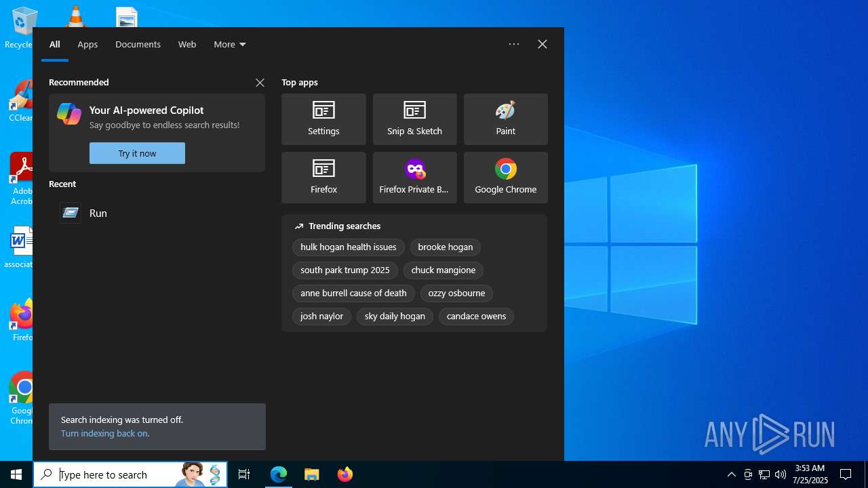The image size is (868, 488).
Task: Switch to the Apps tab
Action: coord(87,44)
